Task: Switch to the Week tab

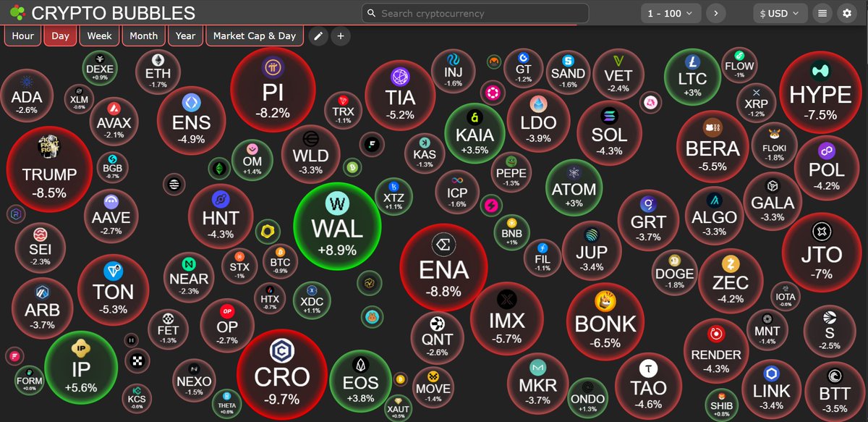Action: coord(100,35)
